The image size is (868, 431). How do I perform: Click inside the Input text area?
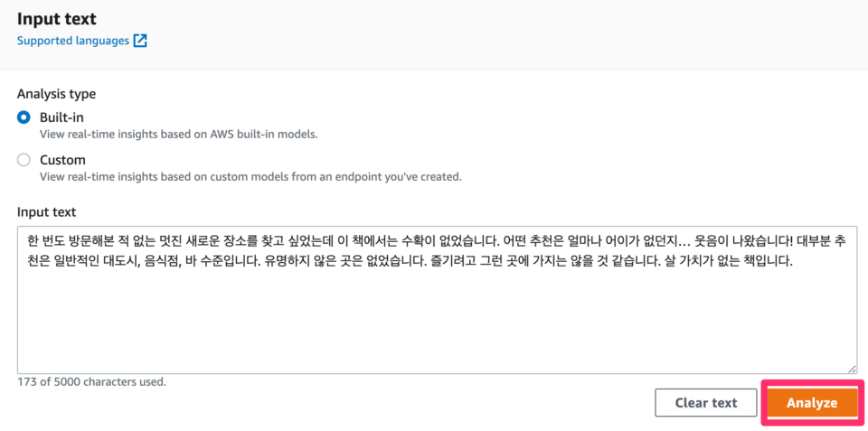point(438,299)
